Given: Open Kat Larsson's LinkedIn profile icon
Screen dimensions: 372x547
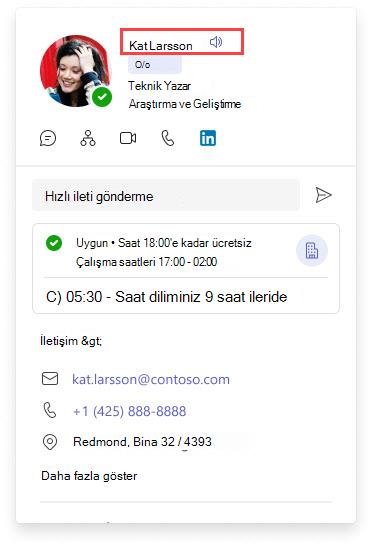Looking at the screenshot, I should (208, 138).
